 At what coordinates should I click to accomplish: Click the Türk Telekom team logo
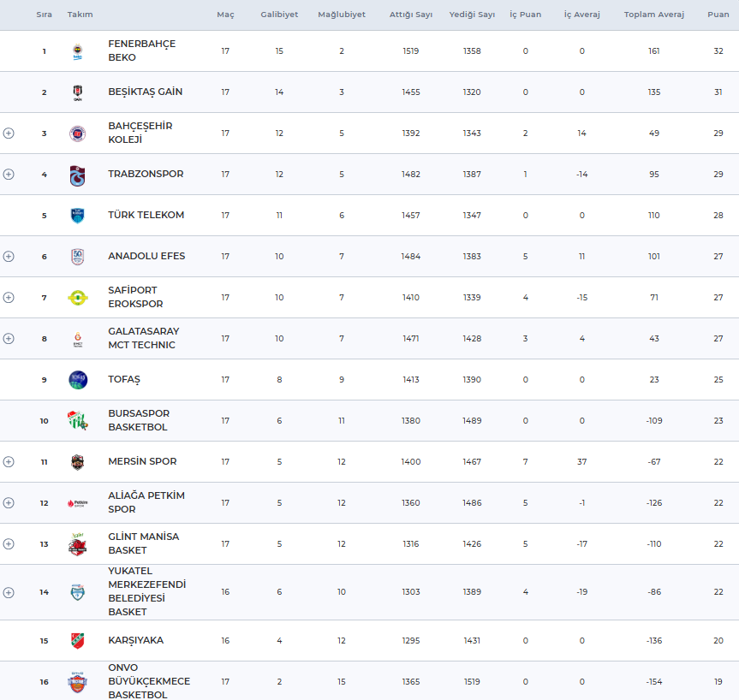[x=78, y=216]
